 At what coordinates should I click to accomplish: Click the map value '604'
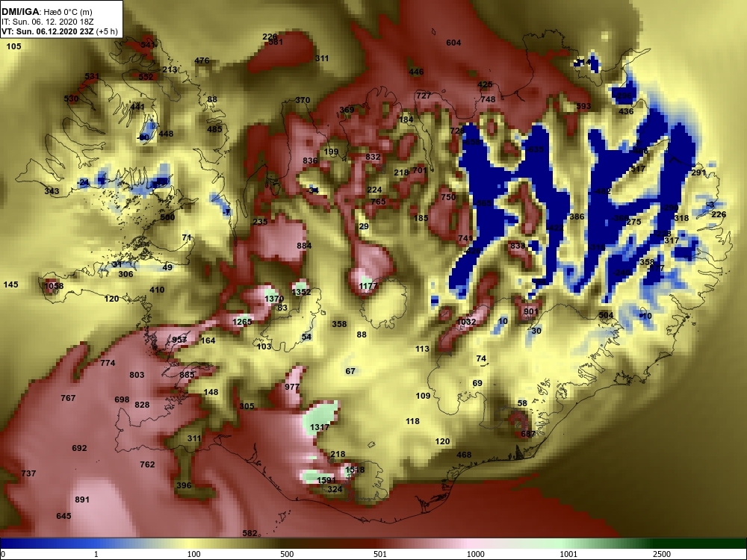(x=453, y=43)
